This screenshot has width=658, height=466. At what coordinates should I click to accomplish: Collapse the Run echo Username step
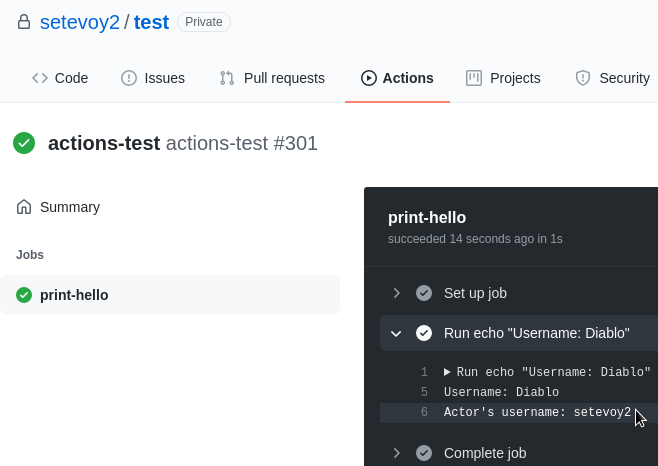[396, 333]
